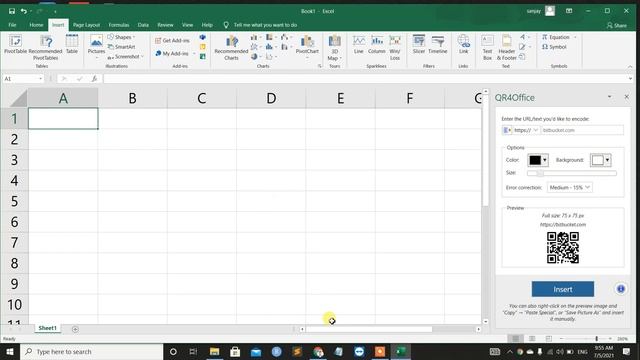
Task: Open Recommended PivotTables
Action: pyautogui.click(x=45, y=47)
